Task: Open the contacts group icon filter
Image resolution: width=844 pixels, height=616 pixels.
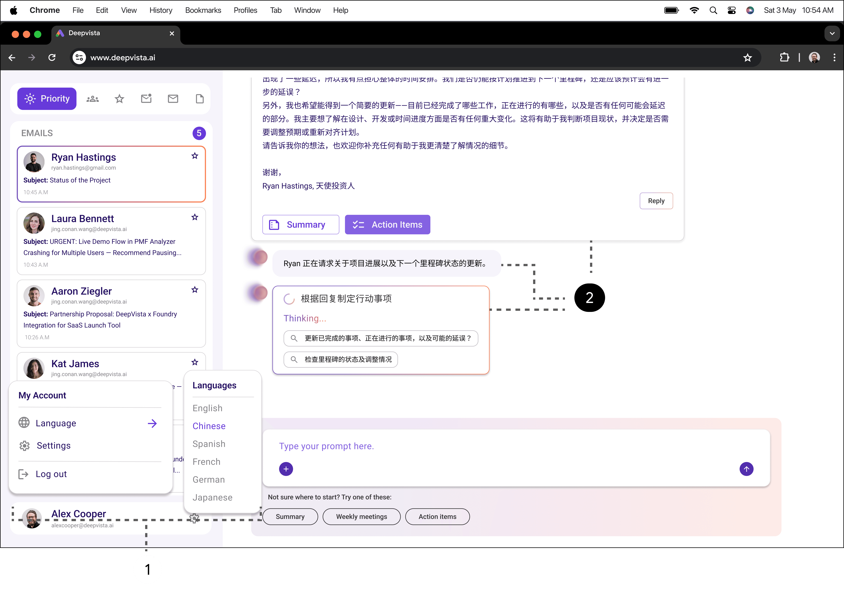Action: coord(93,99)
